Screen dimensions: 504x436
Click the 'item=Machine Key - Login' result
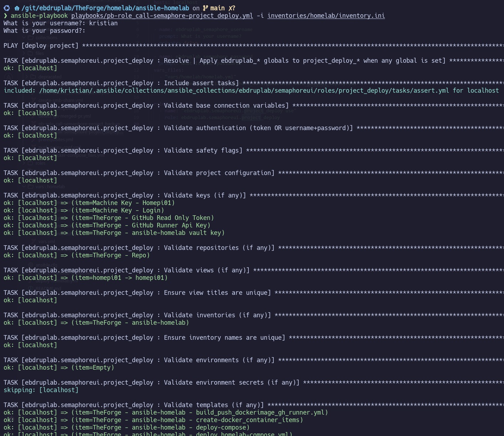click(x=84, y=210)
